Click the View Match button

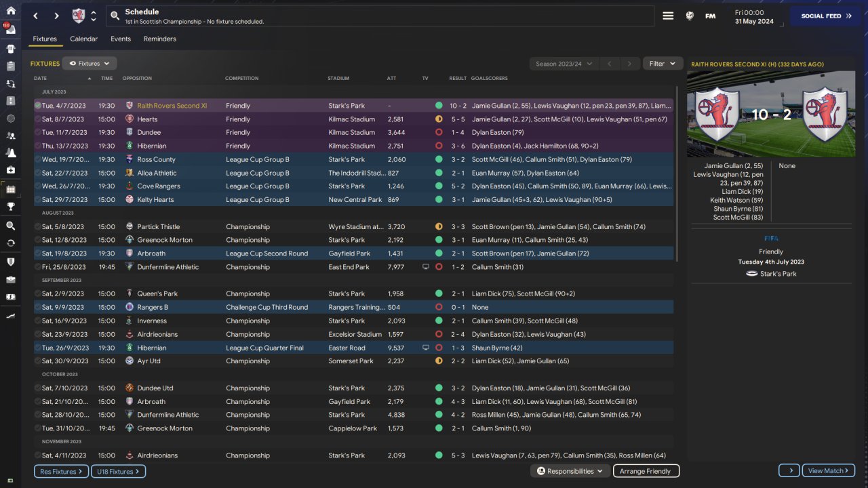(828, 471)
